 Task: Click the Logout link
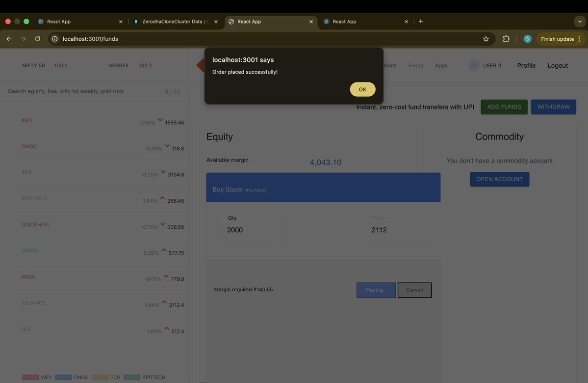[x=557, y=65]
